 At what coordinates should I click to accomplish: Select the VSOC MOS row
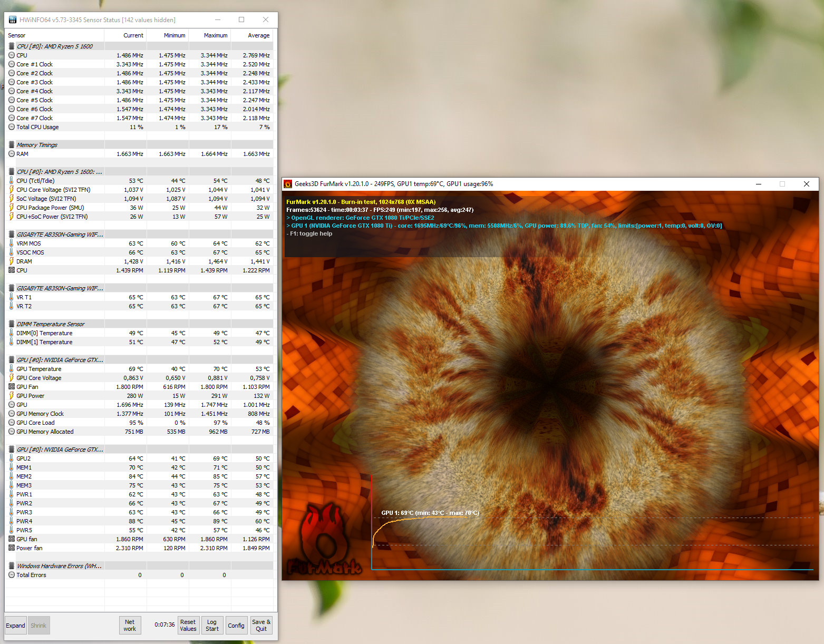point(139,252)
